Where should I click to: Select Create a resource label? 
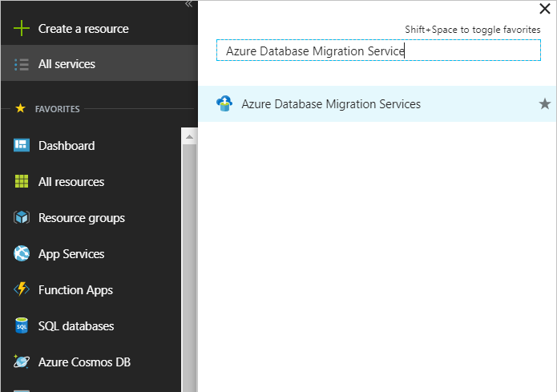[83, 29]
